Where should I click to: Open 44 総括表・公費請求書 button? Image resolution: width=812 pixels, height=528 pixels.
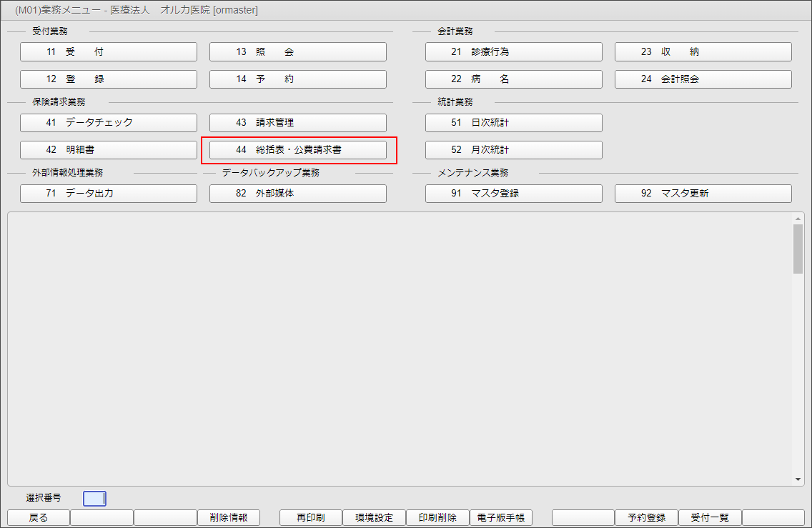297,150
